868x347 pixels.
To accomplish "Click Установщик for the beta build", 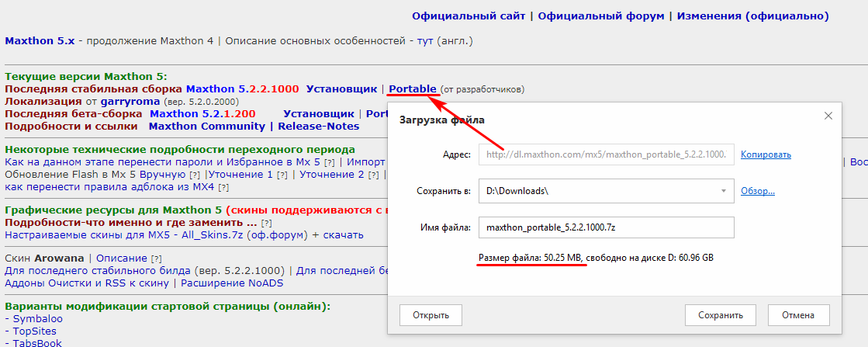I will point(319,113).
